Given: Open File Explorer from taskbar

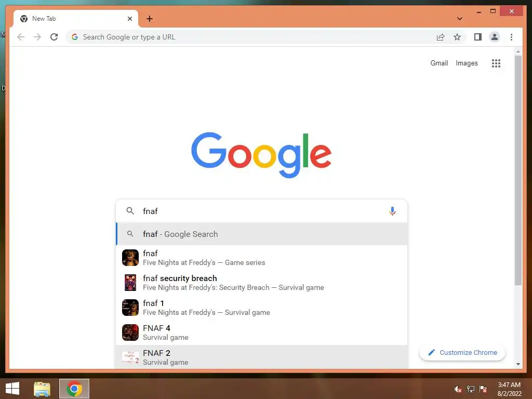Looking at the screenshot, I should point(42,389).
